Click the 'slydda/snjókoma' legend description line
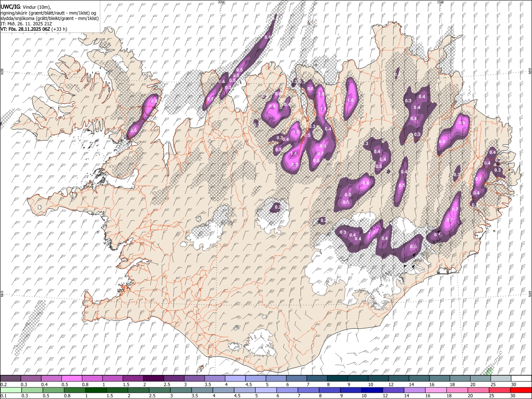 [x=50, y=18]
